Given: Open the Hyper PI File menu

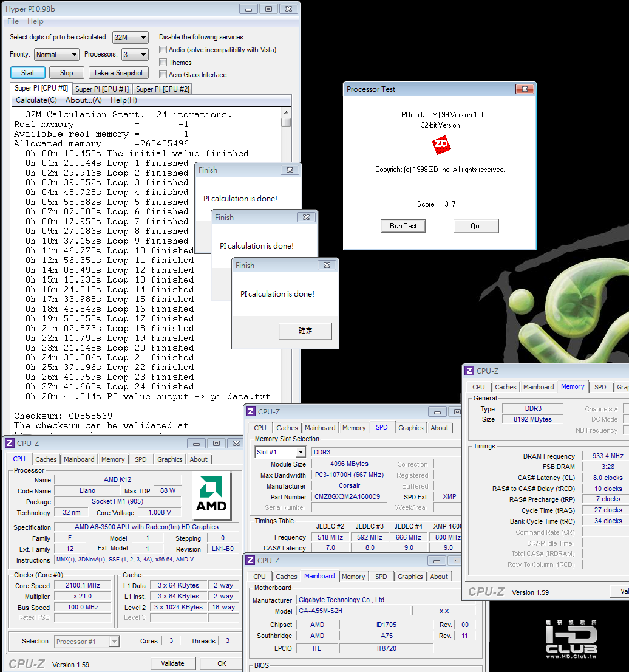Looking at the screenshot, I should (13, 21).
